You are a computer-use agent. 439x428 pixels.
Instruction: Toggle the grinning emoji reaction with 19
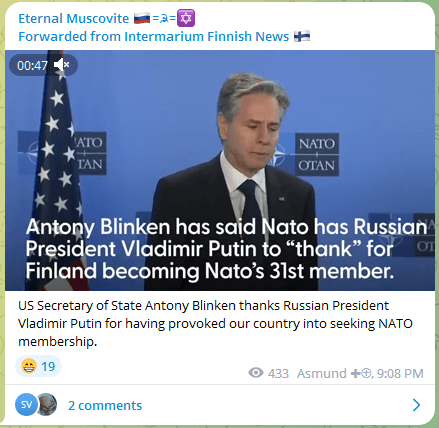coord(38,366)
